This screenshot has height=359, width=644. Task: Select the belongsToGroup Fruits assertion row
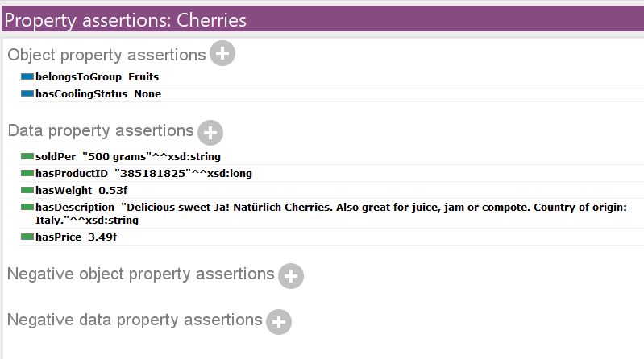point(332,76)
